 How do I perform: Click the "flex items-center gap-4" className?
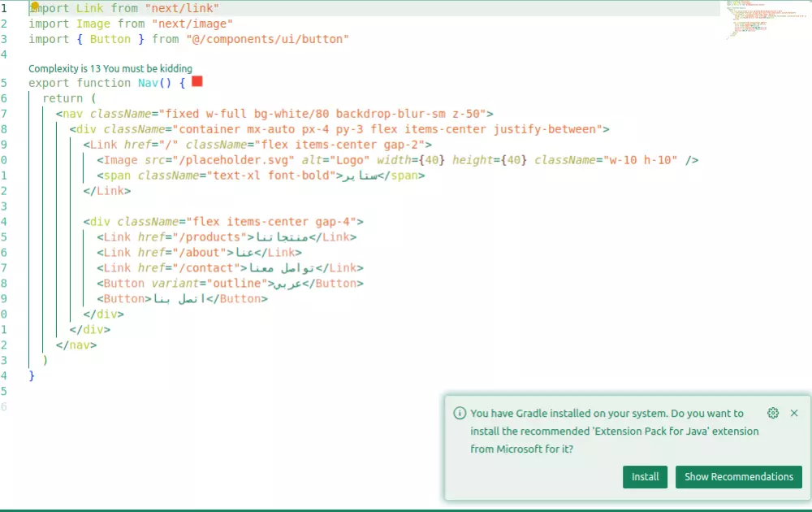(271, 222)
